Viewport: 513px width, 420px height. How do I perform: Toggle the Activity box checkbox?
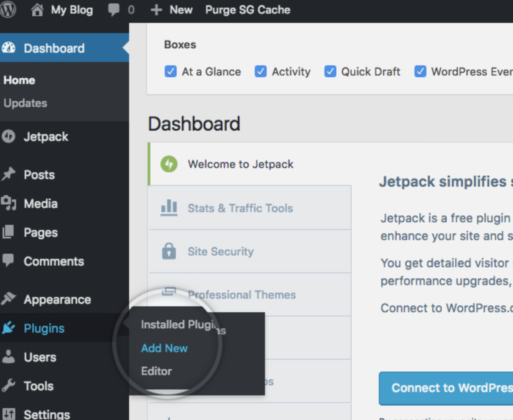(x=260, y=71)
